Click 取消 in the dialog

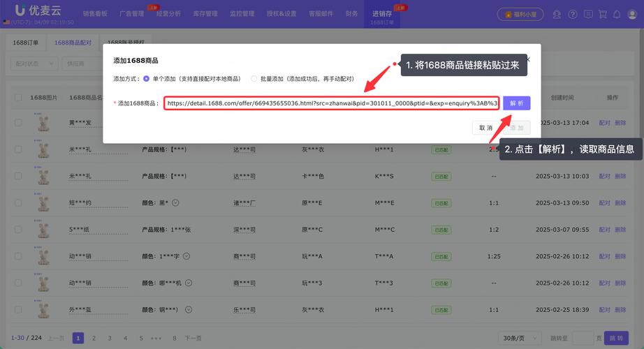pos(486,128)
